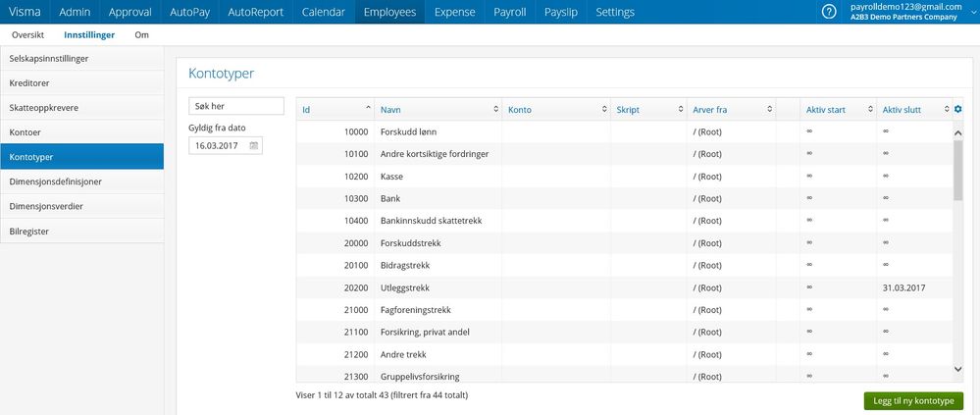Select the Employees module
The image size is (980, 415).
point(390,12)
